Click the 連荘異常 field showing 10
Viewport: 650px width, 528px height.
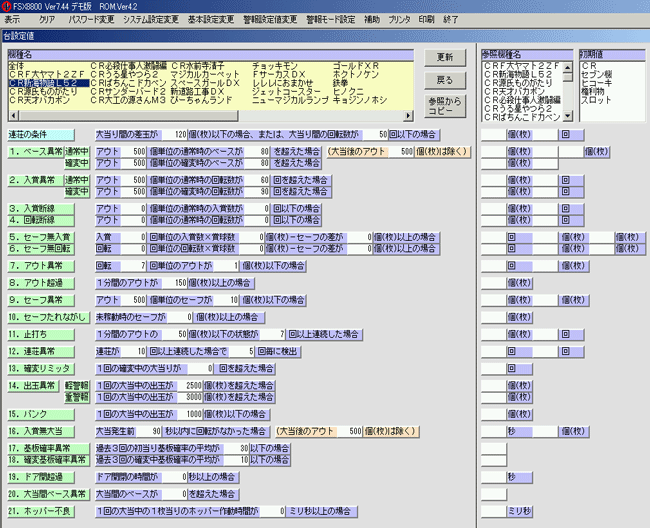click(133, 351)
